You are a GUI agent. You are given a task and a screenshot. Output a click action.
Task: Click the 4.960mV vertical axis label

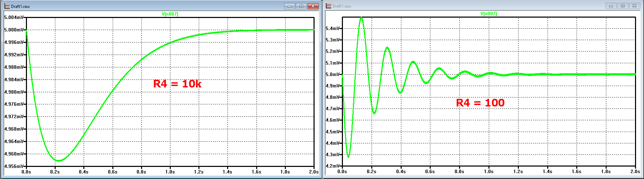[14, 154]
